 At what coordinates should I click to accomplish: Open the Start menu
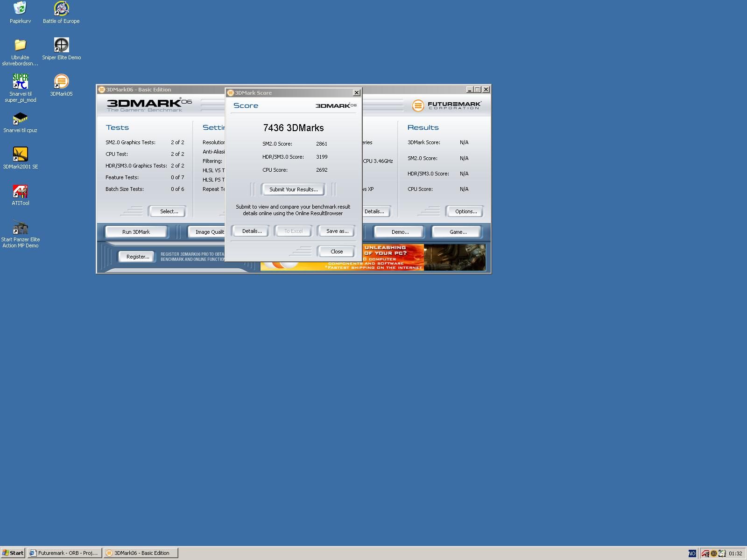[x=13, y=553]
